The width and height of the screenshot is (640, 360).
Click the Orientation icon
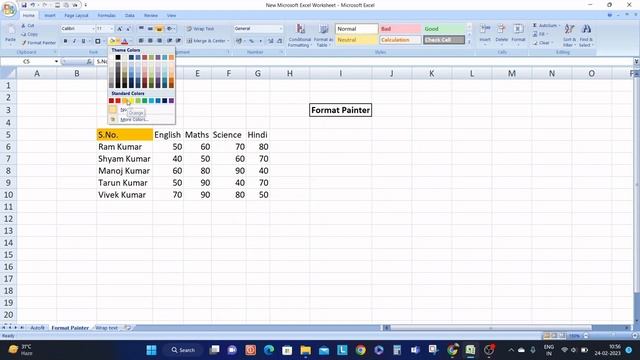(170, 29)
